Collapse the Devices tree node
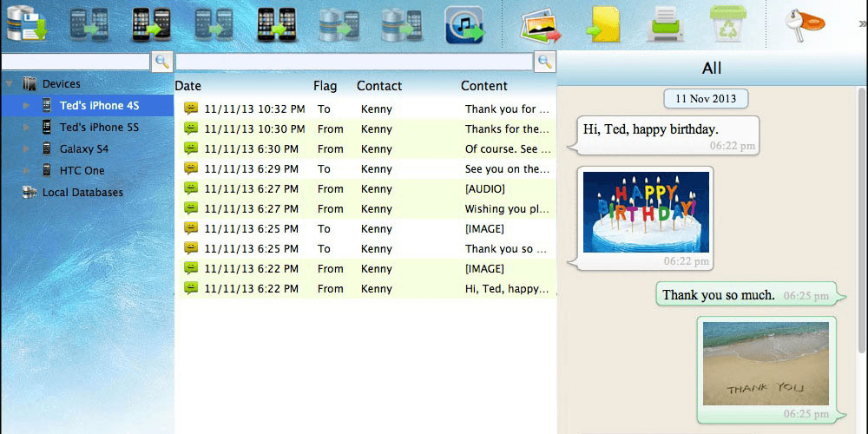Viewport: 868px width, 434px height. pyautogui.click(x=10, y=84)
